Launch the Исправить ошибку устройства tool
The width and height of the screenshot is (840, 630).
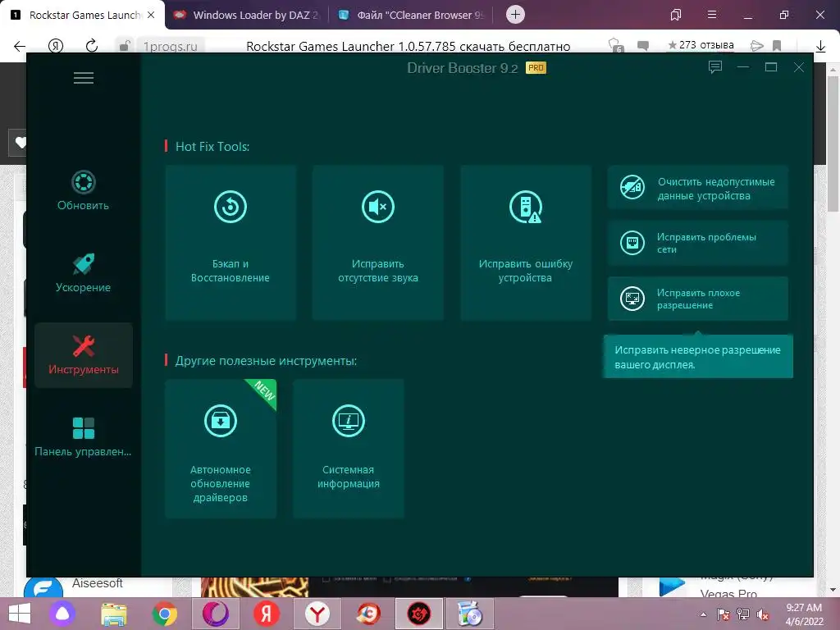pyautogui.click(x=526, y=243)
